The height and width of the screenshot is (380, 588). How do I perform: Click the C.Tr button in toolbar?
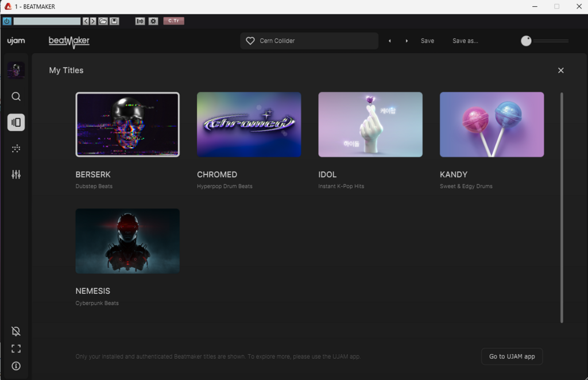[173, 21]
